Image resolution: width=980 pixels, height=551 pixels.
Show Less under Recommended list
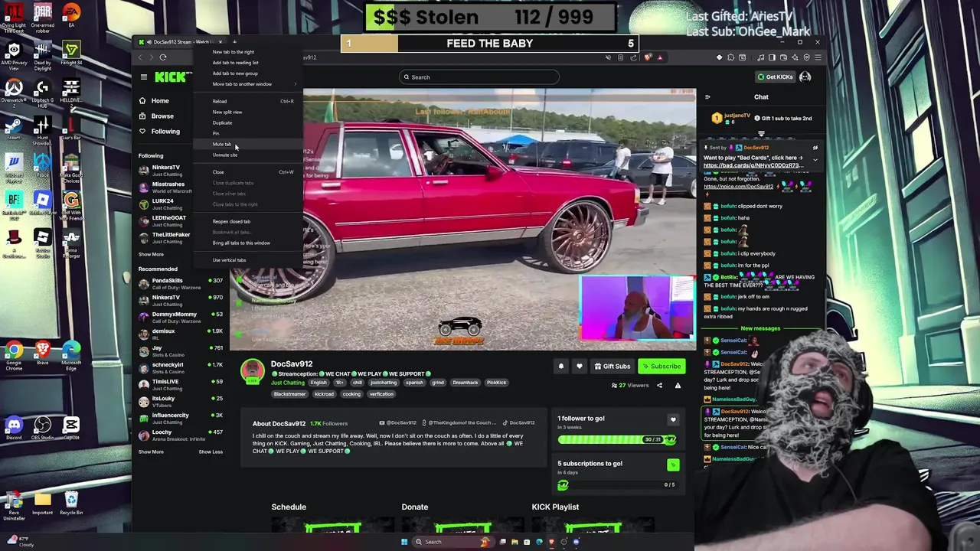pyautogui.click(x=211, y=452)
